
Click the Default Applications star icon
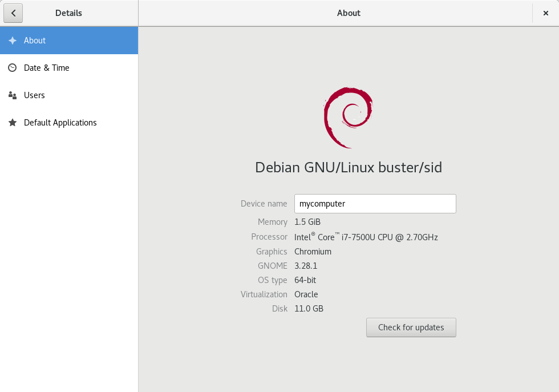click(13, 123)
